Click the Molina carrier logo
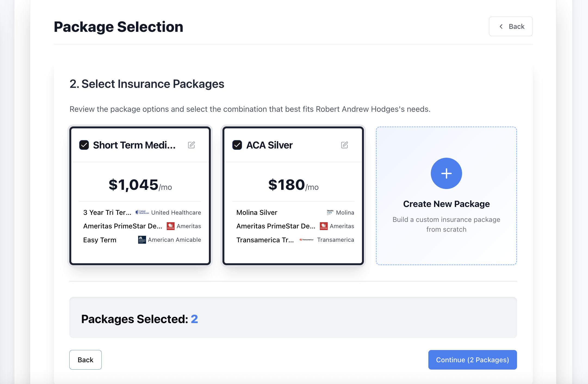The image size is (588, 384). pyautogui.click(x=330, y=212)
